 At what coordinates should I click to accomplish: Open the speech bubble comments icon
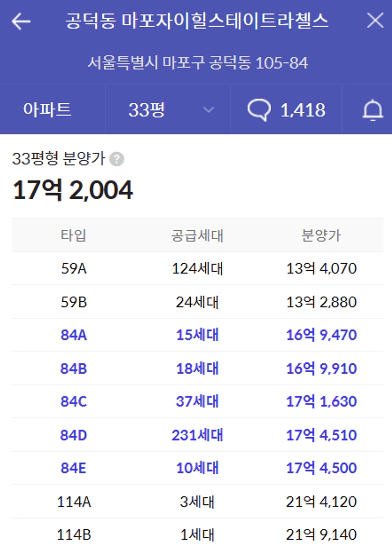pos(259,110)
